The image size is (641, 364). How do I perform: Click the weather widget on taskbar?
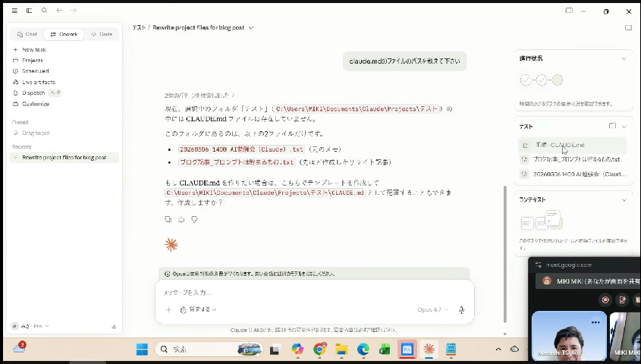point(19,347)
